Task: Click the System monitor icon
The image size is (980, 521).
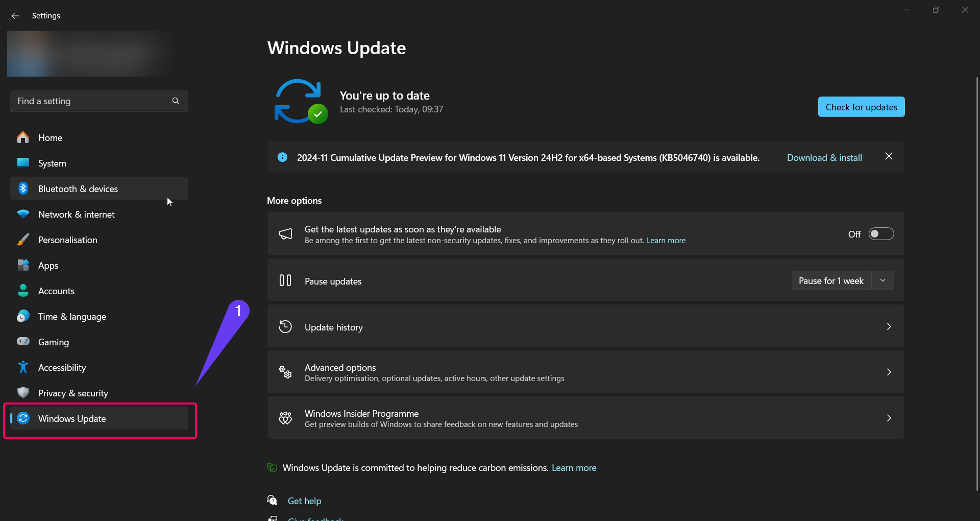Action: (x=23, y=163)
